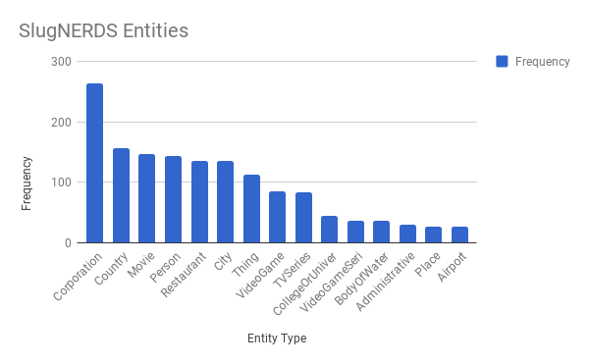589x364 pixels.
Task: Select the Restaurant bar
Action: click(x=199, y=202)
